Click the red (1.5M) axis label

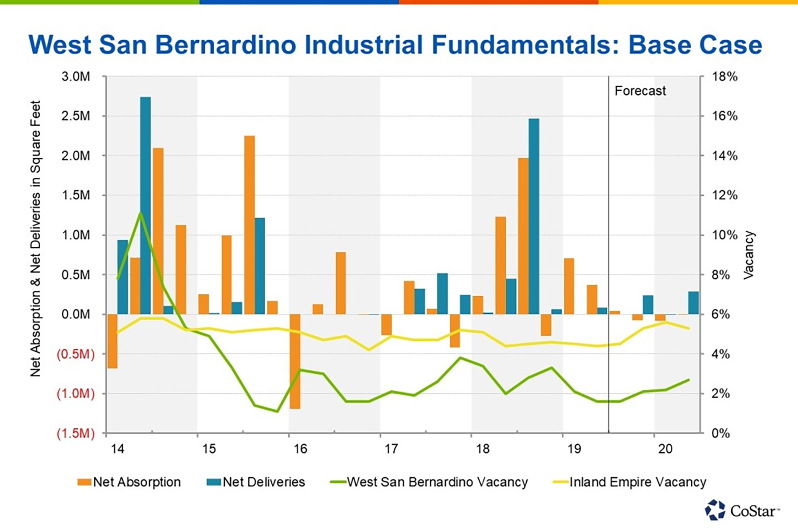[76, 433]
